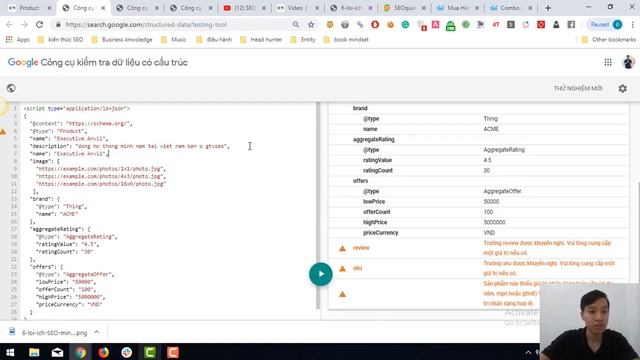The height and width of the screenshot is (360, 640).
Task: Click the sku warning triangle icon
Action: [x=342, y=269]
